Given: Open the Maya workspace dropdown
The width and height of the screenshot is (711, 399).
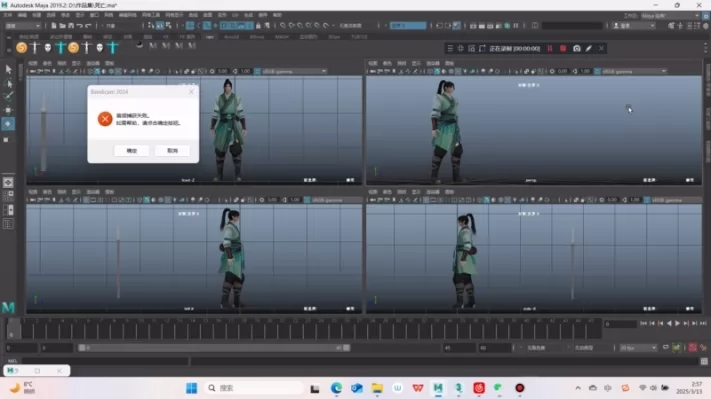Looking at the screenshot, I should (x=670, y=15).
